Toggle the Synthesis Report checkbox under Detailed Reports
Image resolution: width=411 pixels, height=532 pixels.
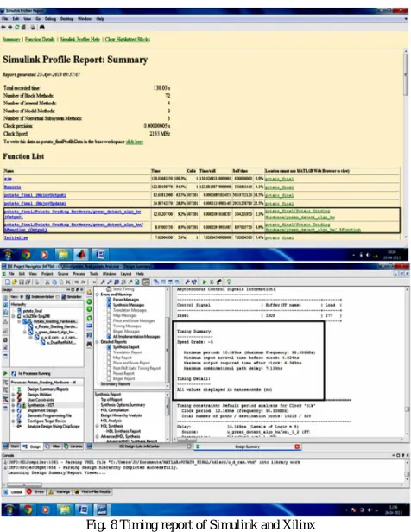(x=109, y=347)
